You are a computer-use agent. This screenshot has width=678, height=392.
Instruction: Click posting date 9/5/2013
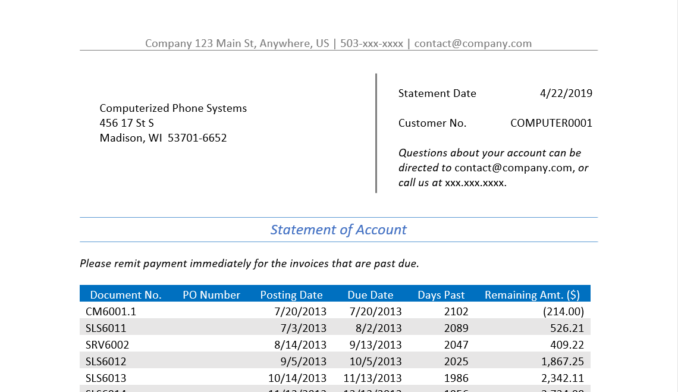[303, 361]
